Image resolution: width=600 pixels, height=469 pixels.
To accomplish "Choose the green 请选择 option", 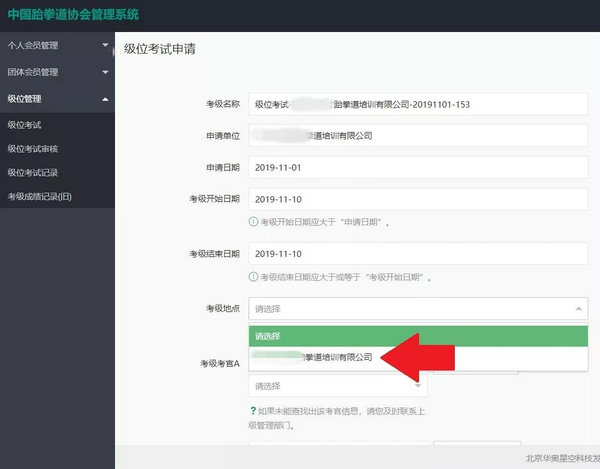I will (x=418, y=336).
